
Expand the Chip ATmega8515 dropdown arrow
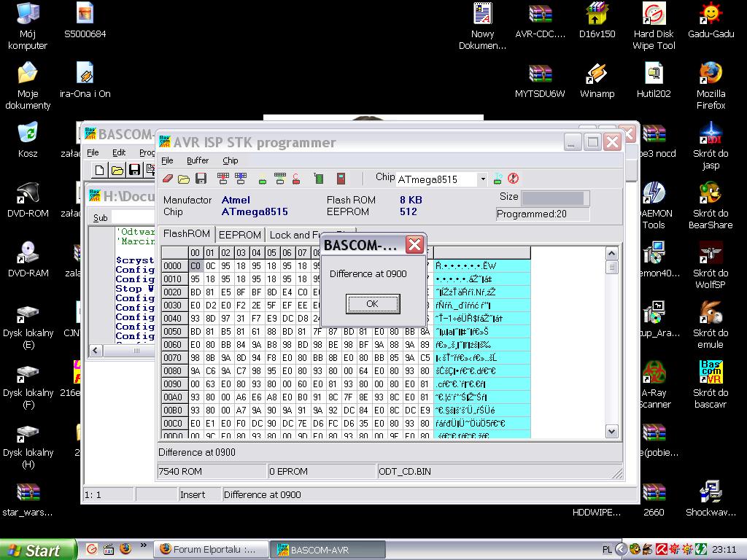coord(483,179)
